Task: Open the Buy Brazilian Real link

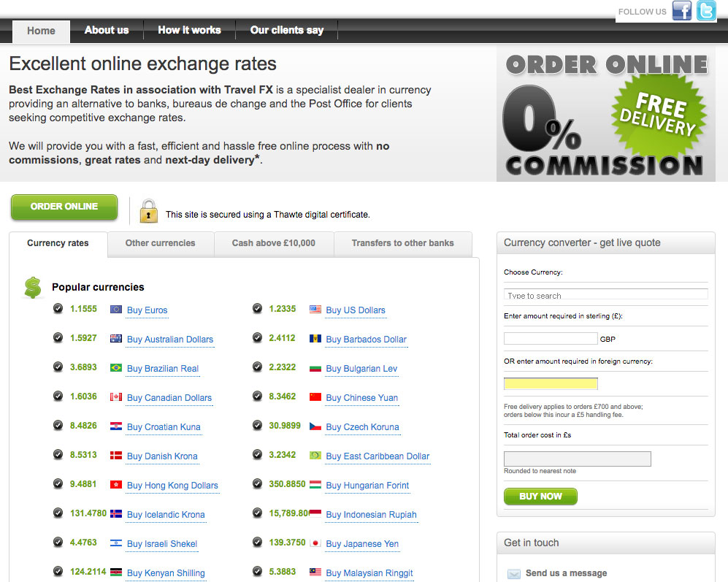Action: pos(163,369)
